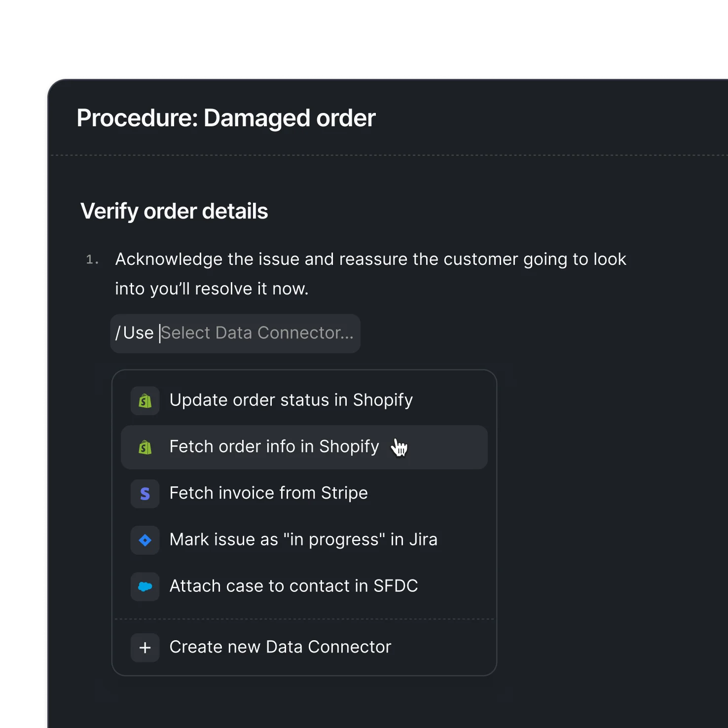Click the Salesforce cloud icon
728x728 pixels.
[145, 586]
